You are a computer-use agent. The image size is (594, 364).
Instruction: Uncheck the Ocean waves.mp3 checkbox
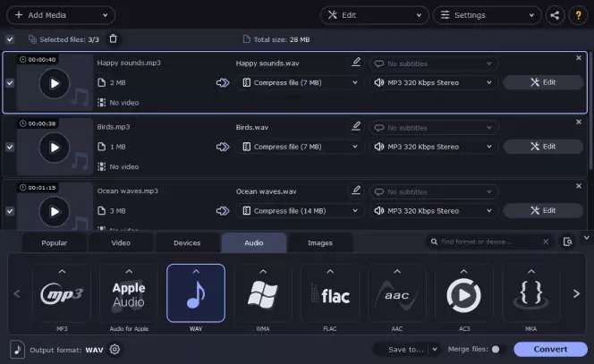click(10, 210)
